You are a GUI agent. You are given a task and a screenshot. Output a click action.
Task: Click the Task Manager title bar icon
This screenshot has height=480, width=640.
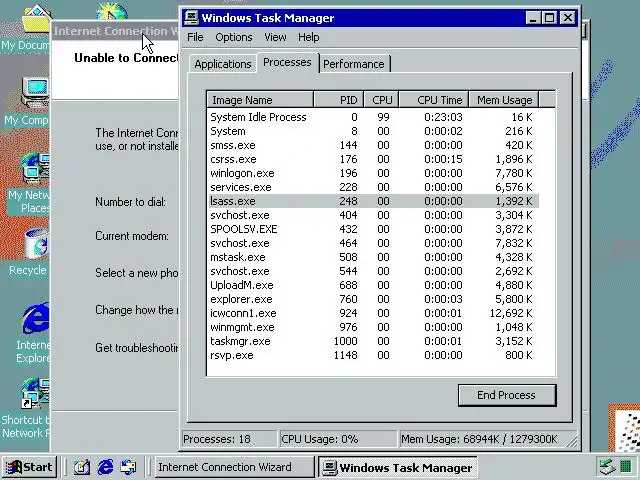(x=191, y=18)
